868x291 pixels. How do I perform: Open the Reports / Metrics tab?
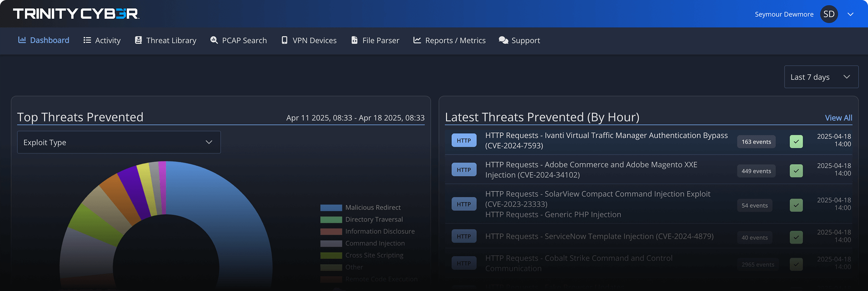click(450, 40)
